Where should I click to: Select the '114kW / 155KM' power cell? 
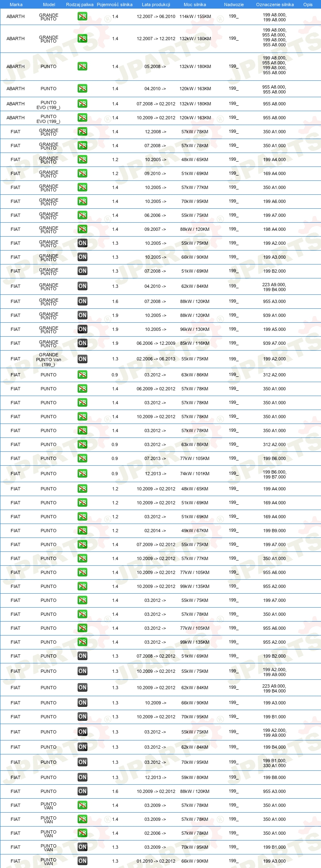point(195,16)
